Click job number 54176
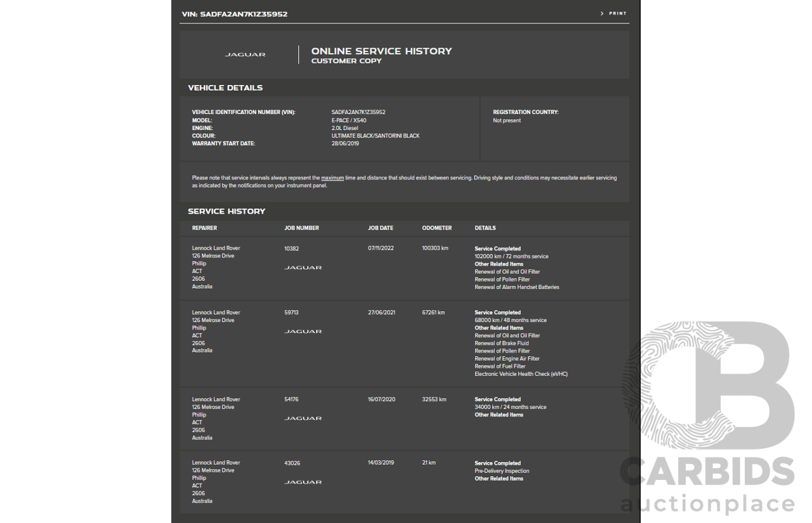 coord(291,399)
